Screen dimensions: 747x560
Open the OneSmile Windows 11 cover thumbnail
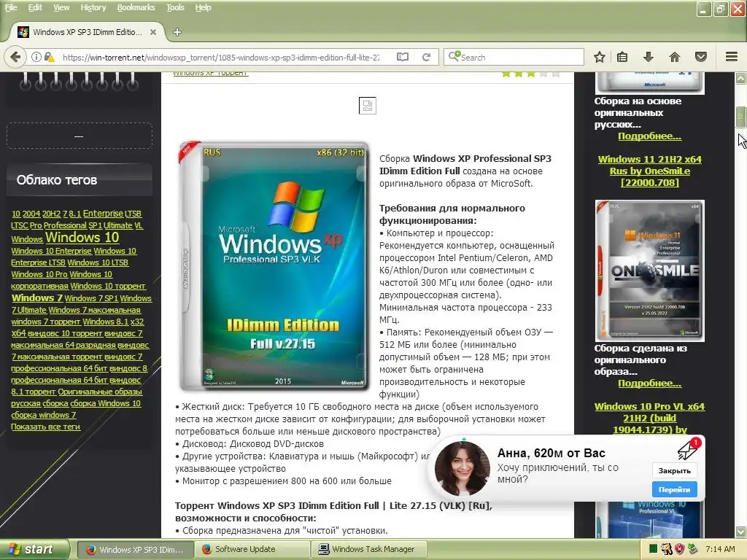pos(649,271)
